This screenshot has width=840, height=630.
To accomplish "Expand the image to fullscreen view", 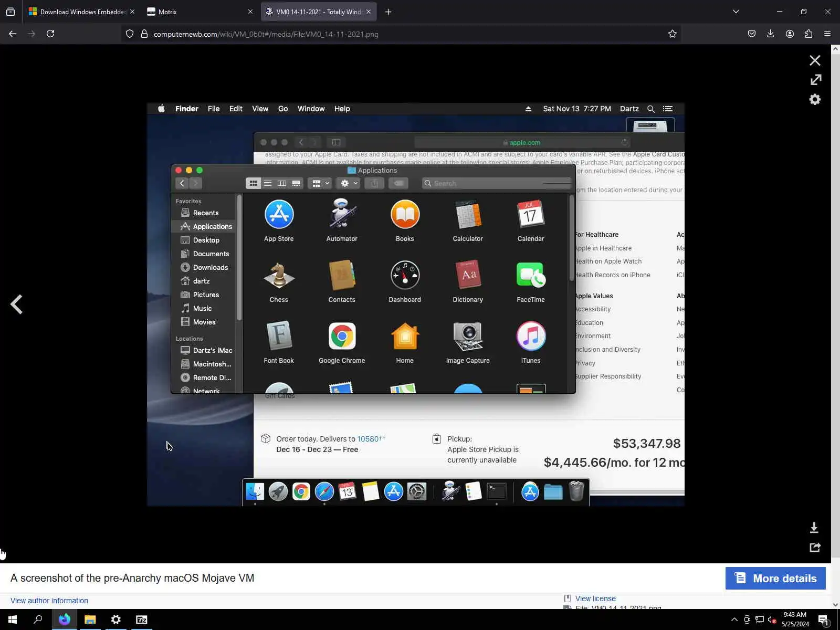I will tap(815, 80).
